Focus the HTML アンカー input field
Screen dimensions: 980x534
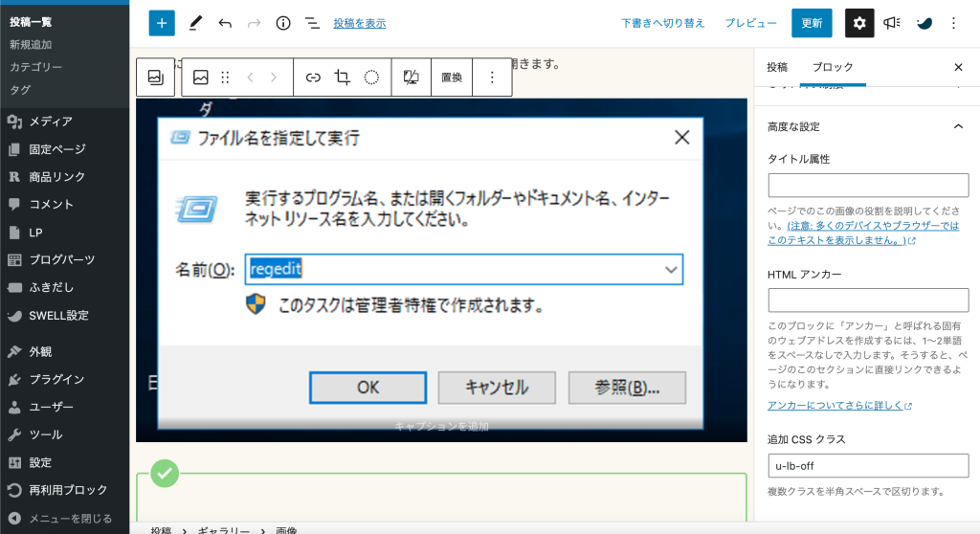tap(868, 300)
